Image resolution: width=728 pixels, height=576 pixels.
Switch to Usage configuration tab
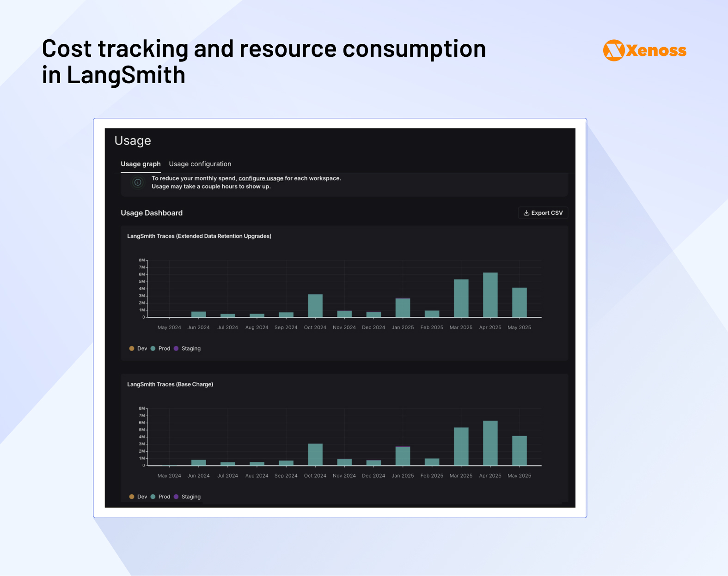click(200, 164)
